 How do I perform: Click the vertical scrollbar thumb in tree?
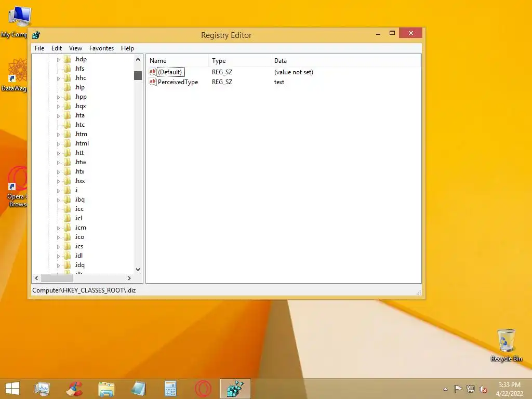click(x=138, y=75)
